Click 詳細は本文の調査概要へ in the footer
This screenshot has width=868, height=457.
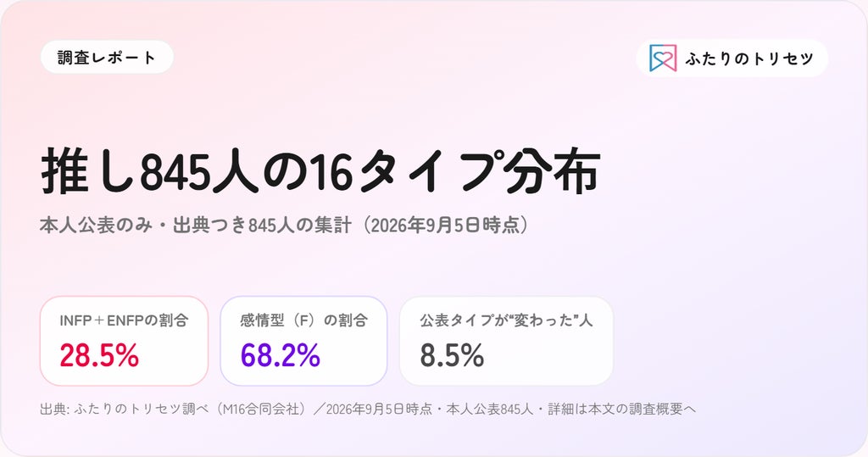[x=621, y=410]
